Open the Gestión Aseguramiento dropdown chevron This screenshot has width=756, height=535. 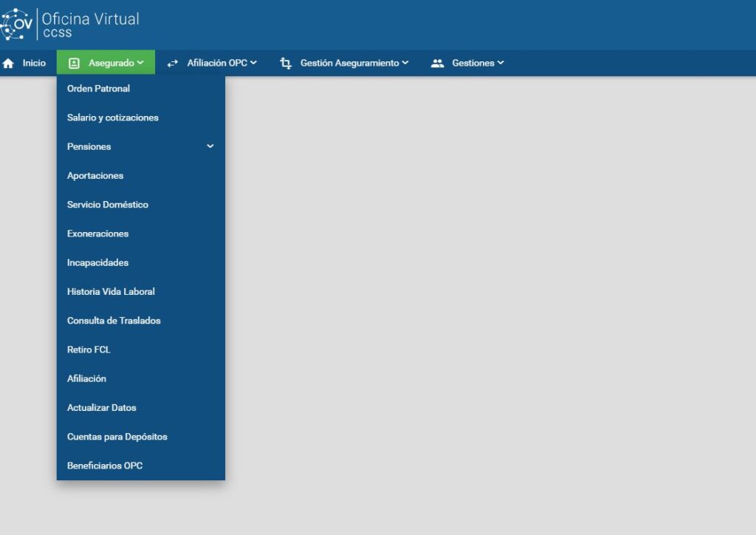[x=405, y=63]
